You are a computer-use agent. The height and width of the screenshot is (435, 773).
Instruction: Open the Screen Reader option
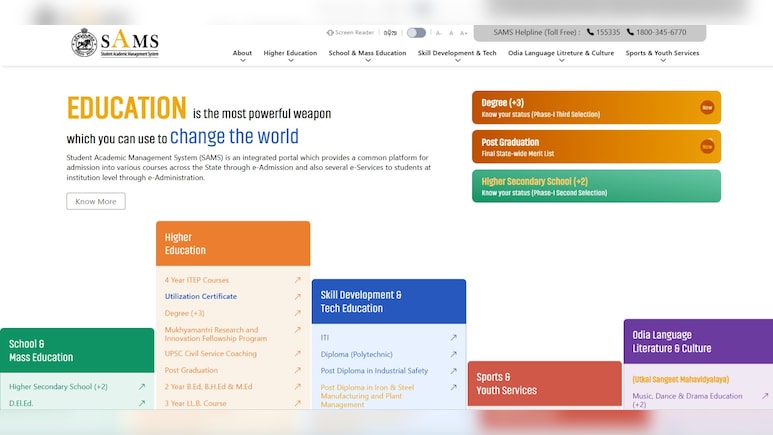coord(350,33)
